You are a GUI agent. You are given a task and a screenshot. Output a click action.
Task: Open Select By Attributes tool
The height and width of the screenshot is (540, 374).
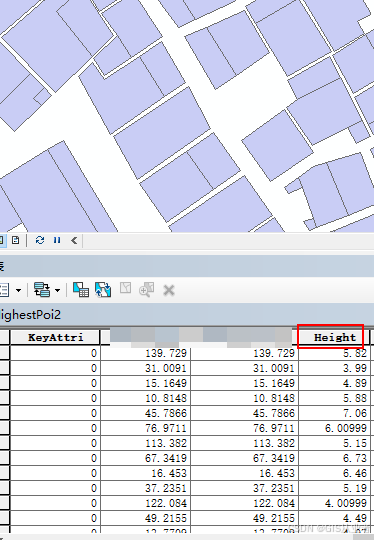(x=81, y=290)
